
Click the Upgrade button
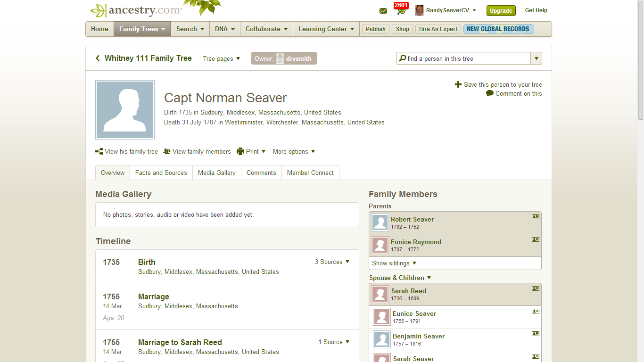[501, 10]
